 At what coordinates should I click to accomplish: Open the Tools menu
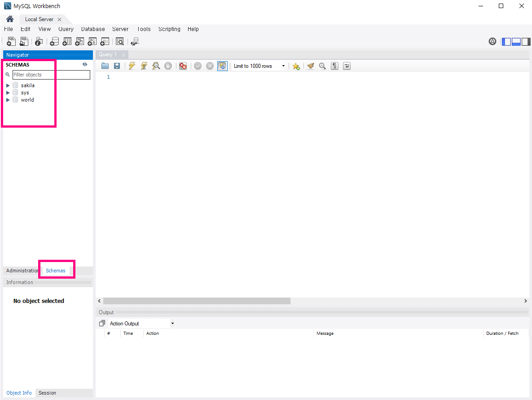144,29
